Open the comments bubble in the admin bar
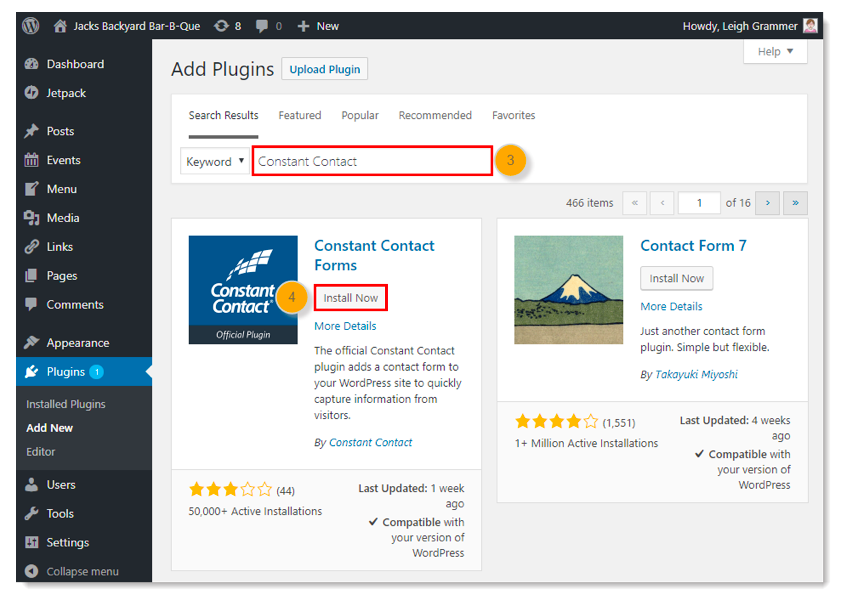 click(262, 26)
